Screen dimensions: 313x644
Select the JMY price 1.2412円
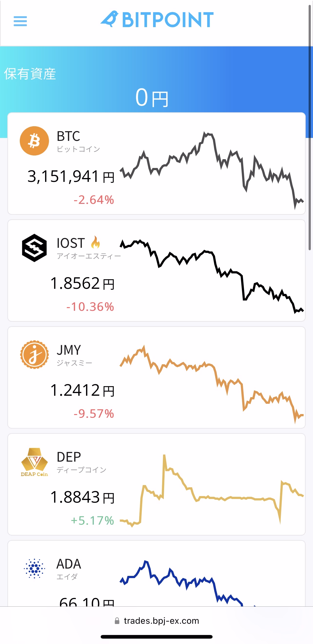point(82,390)
